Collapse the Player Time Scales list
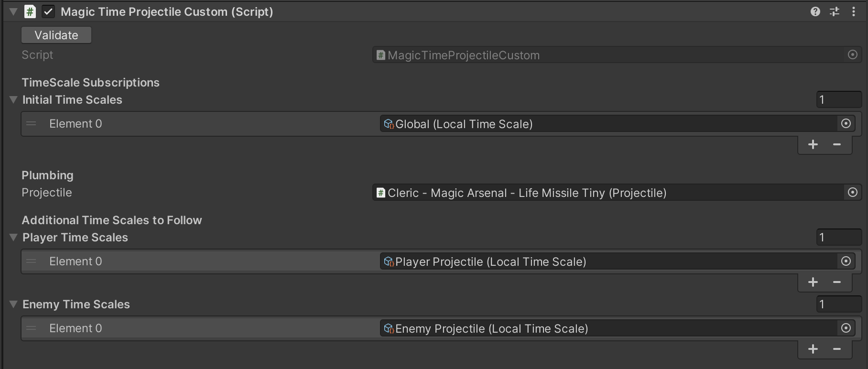 point(13,238)
